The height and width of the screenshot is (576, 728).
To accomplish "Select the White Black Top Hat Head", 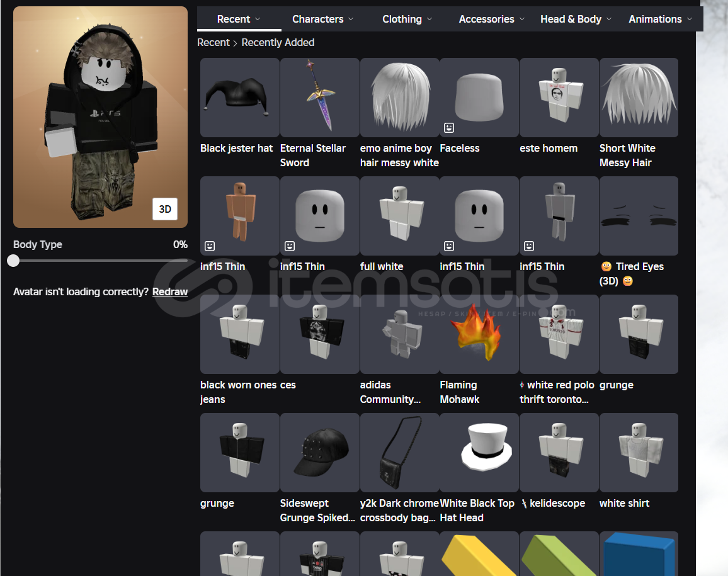I will 479,453.
